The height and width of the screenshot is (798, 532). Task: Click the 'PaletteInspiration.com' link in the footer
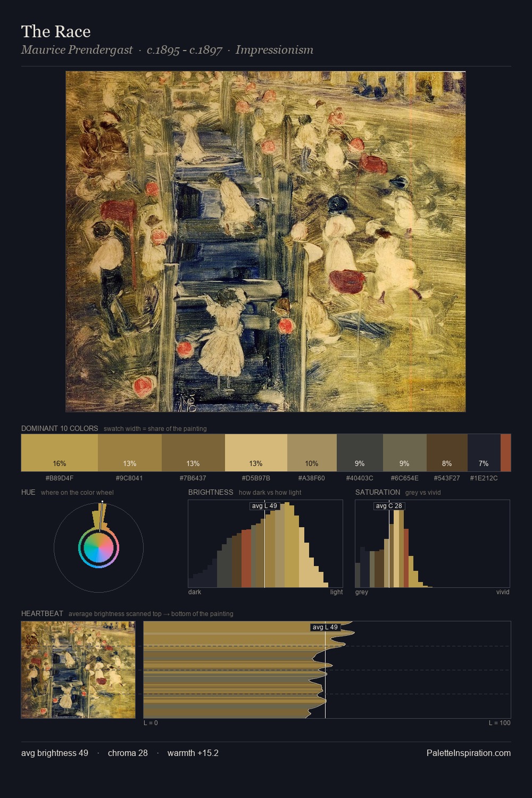click(x=469, y=753)
